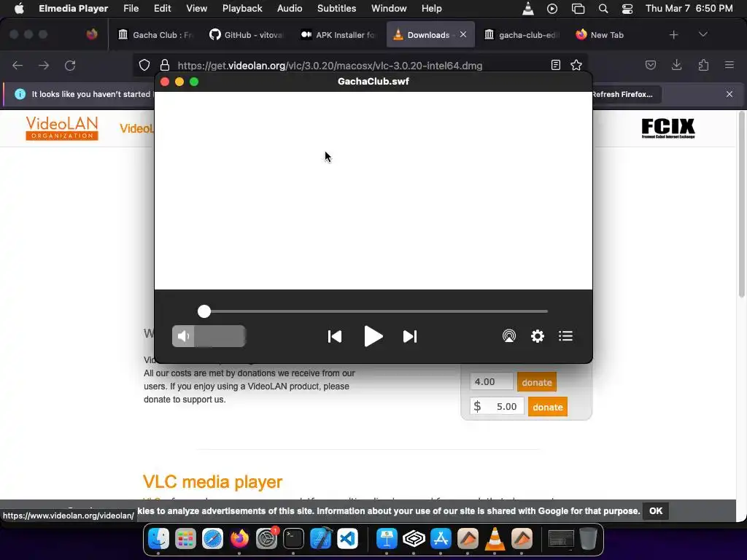The image size is (747, 560).
Task: Click the date and time in the menu bar
Action: pyautogui.click(x=689, y=9)
